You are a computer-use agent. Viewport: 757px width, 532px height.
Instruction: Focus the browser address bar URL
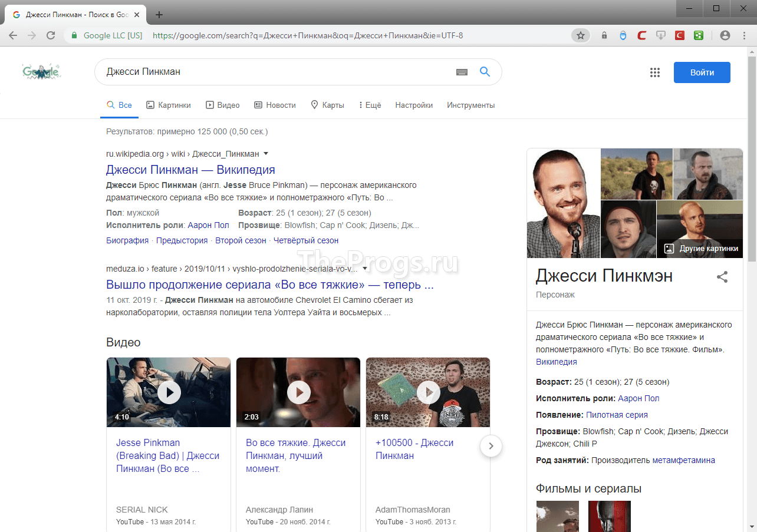pos(308,35)
